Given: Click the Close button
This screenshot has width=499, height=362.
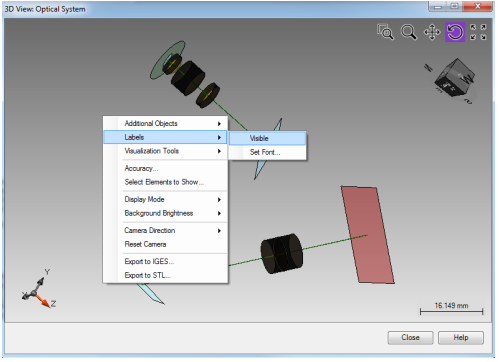Looking at the screenshot, I should [410, 338].
